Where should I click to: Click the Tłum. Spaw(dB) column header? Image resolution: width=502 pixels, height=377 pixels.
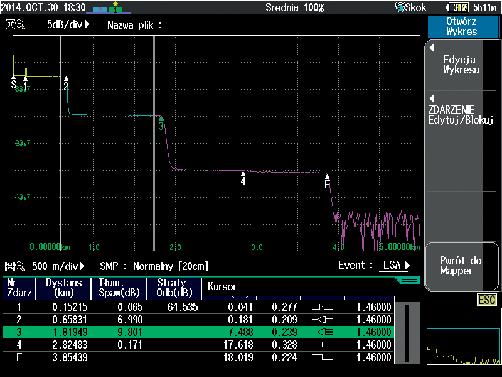(x=119, y=288)
